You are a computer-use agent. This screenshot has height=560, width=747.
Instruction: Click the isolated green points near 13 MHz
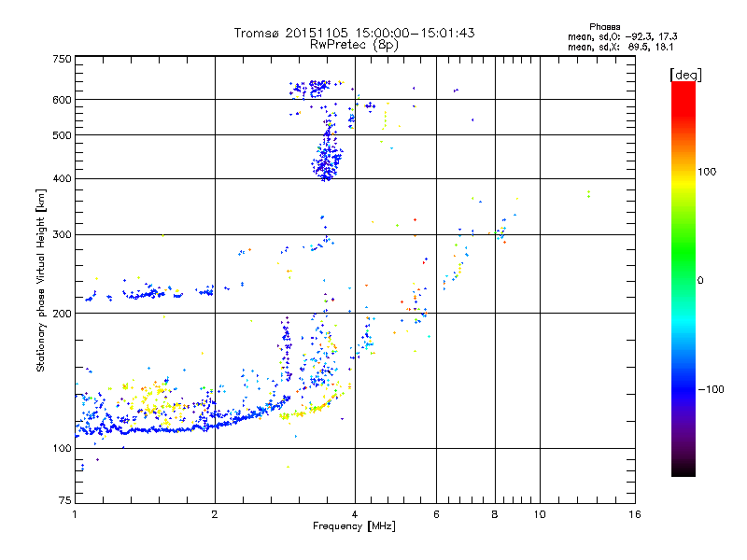pyautogui.click(x=589, y=193)
